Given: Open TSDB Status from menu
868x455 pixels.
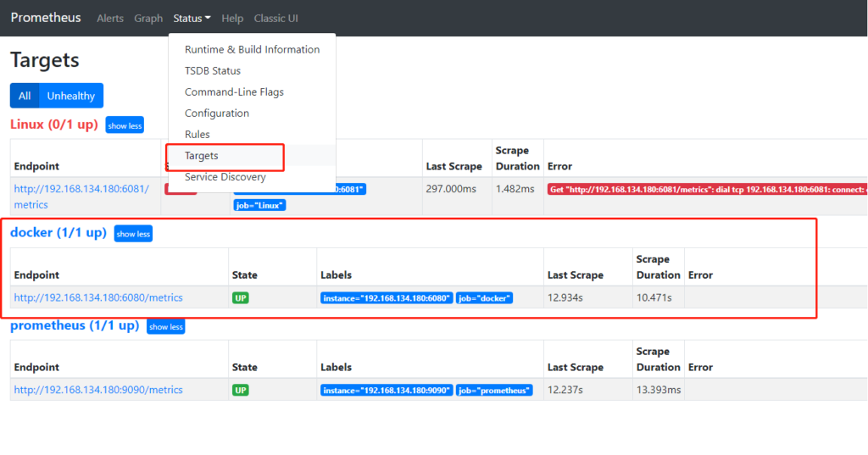Looking at the screenshot, I should pos(252,71).
